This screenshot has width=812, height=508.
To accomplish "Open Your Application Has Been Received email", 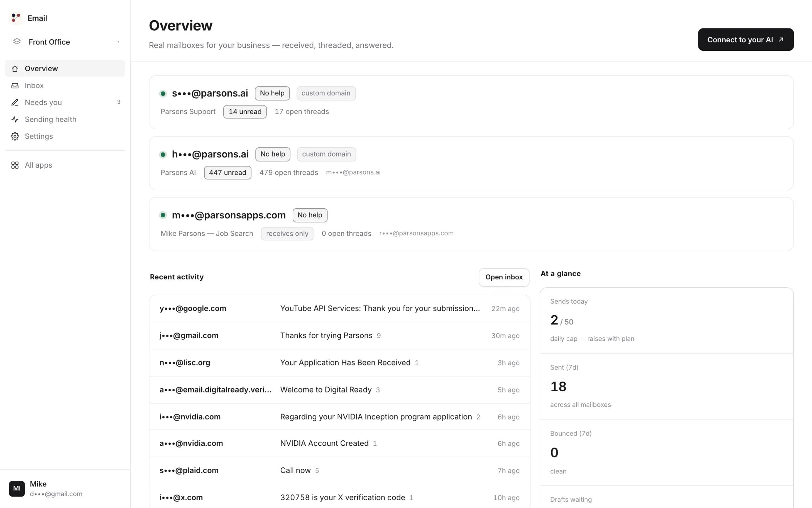I will (340, 363).
